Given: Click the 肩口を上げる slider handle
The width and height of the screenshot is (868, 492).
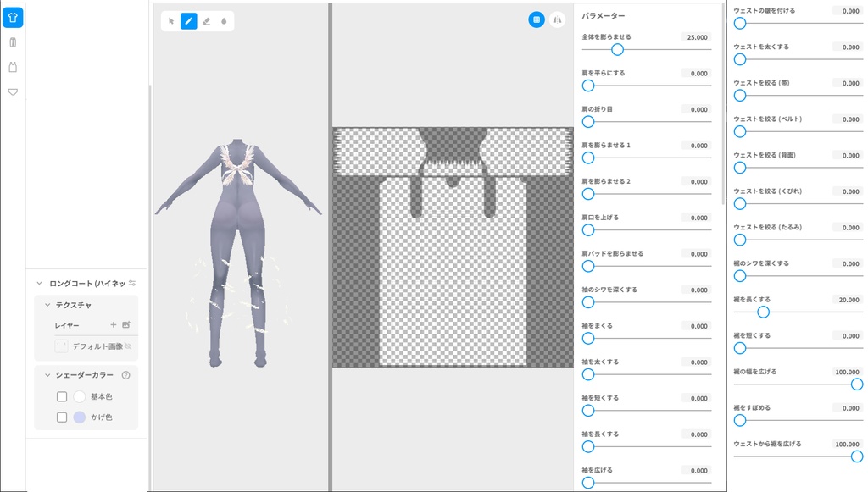Looking at the screenshot, I should [588, 230].
